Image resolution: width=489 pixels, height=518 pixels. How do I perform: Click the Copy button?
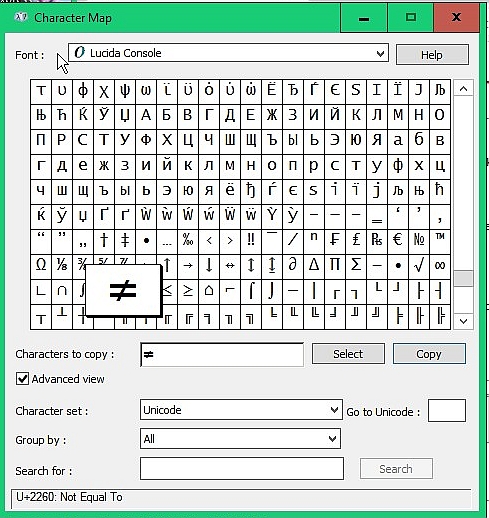click(429, 354)
